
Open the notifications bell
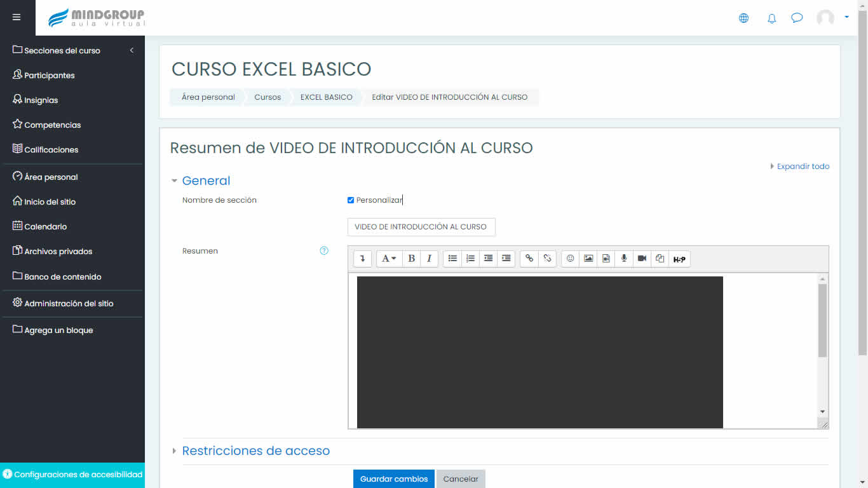coord(771,18)
